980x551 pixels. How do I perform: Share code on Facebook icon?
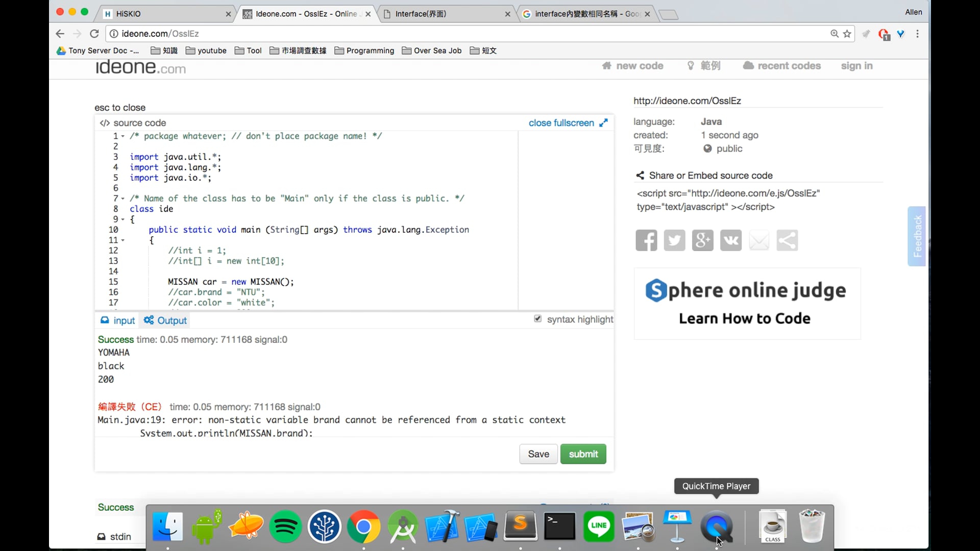tap(646, 240)
